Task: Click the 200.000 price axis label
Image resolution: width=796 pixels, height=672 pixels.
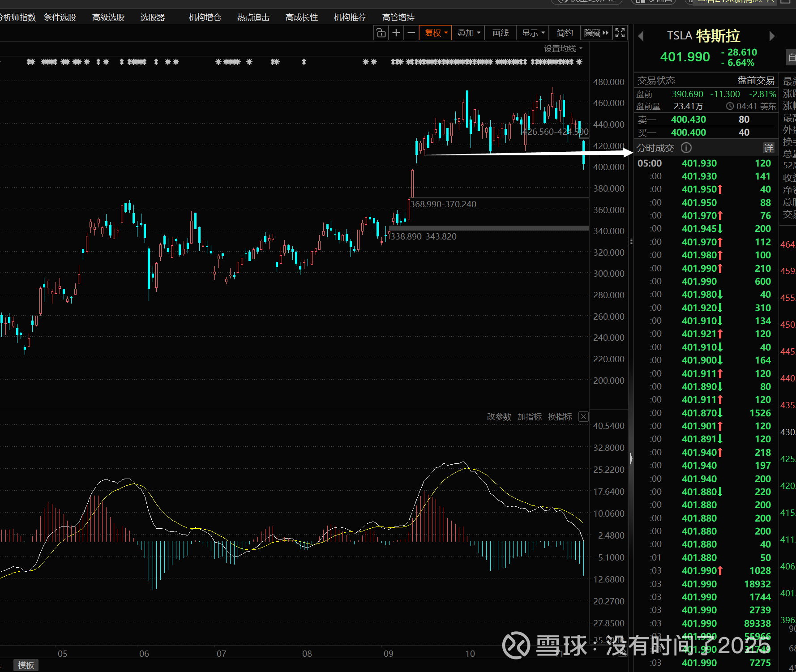Action: coord(609,381)
